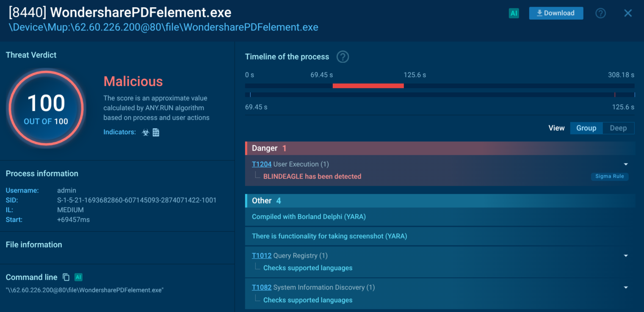Open timeline help question mark
The width and height of the screenshot is (644, 312).
coord(343,57)
